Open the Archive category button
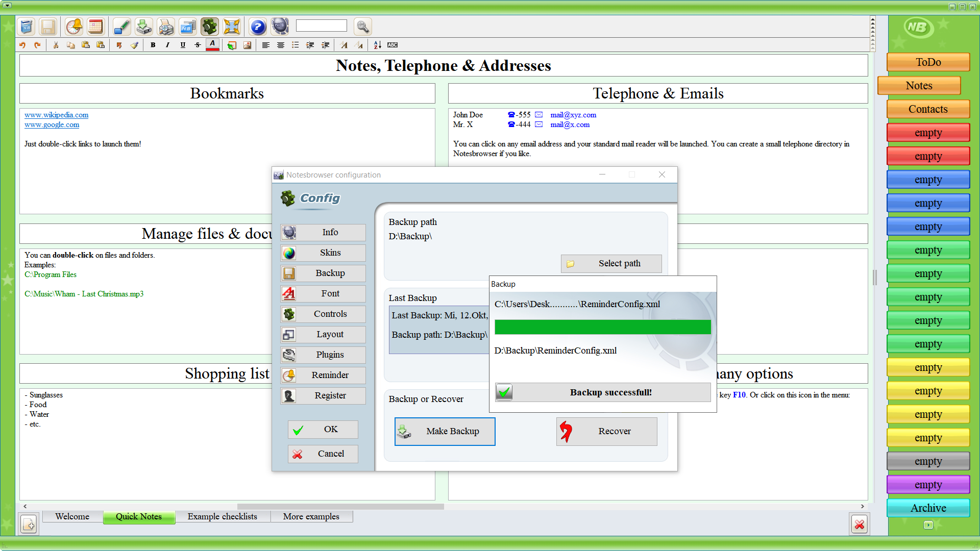Viewport: 980px width, 551px height. coord(928,508)
